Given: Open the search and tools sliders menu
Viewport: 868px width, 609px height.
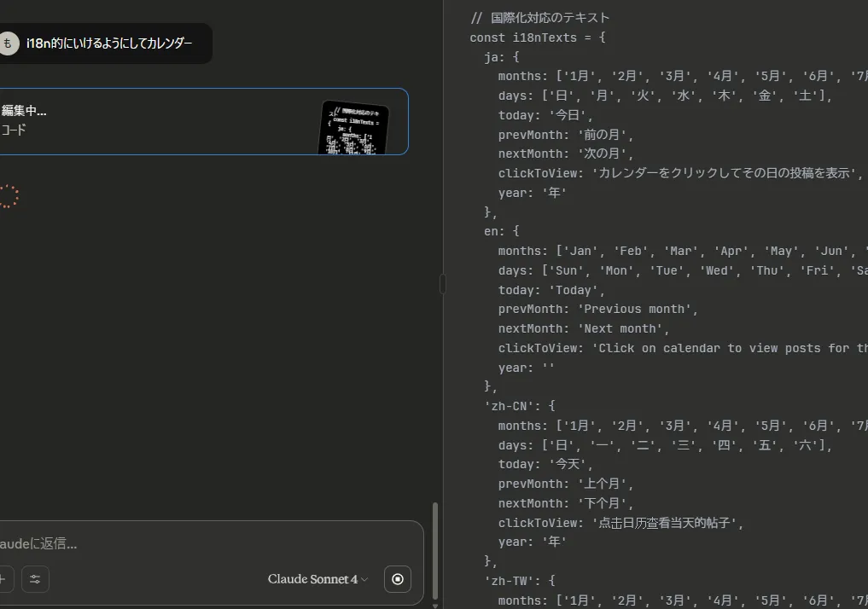Looking at the screenshot, I should tap(35, 579).
